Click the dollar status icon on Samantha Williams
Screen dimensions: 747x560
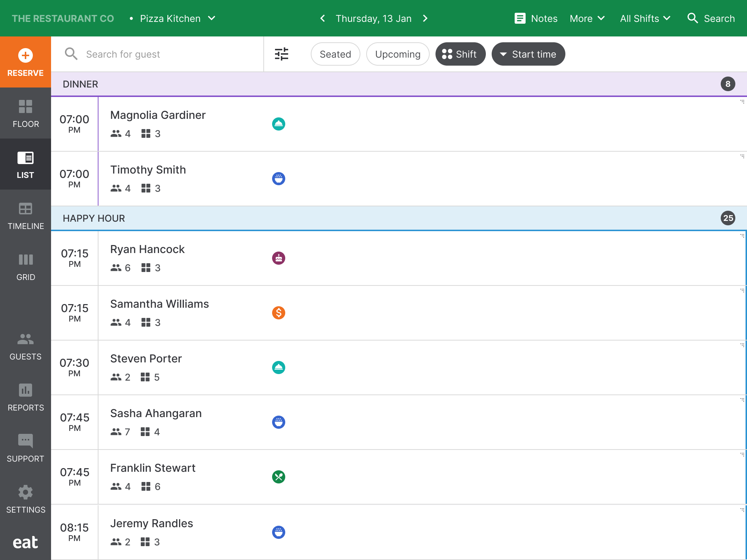tap(279, 312)
